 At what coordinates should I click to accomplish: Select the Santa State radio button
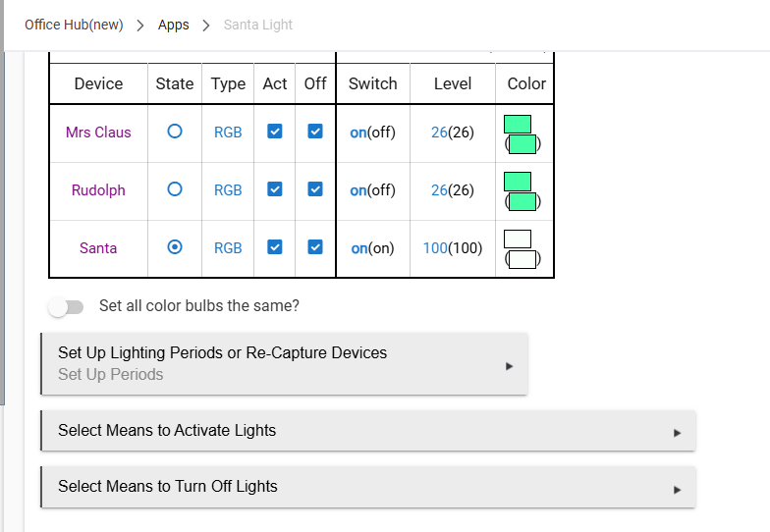coord(175,248)
